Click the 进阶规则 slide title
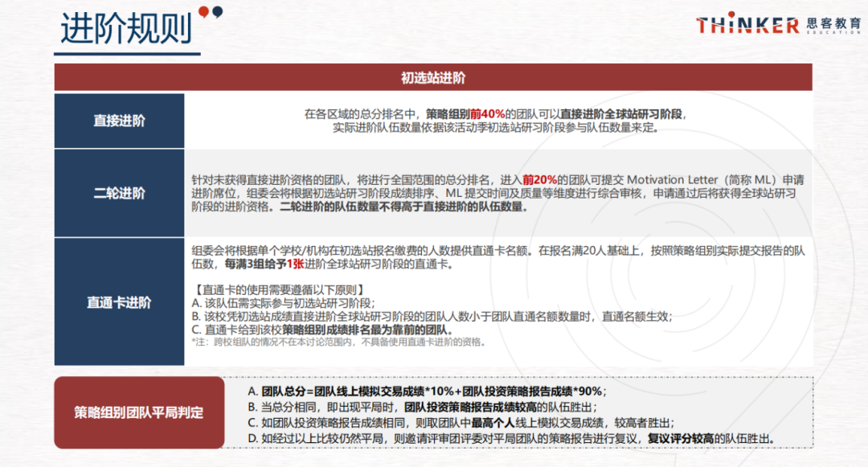 tap(126, 29)
